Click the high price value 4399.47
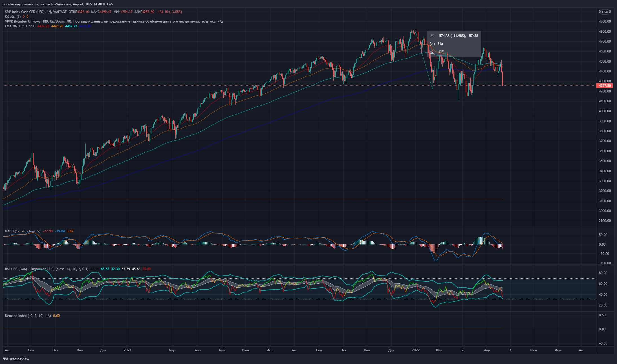The width and height of the screenshot is (617, 364). [105, 12]
